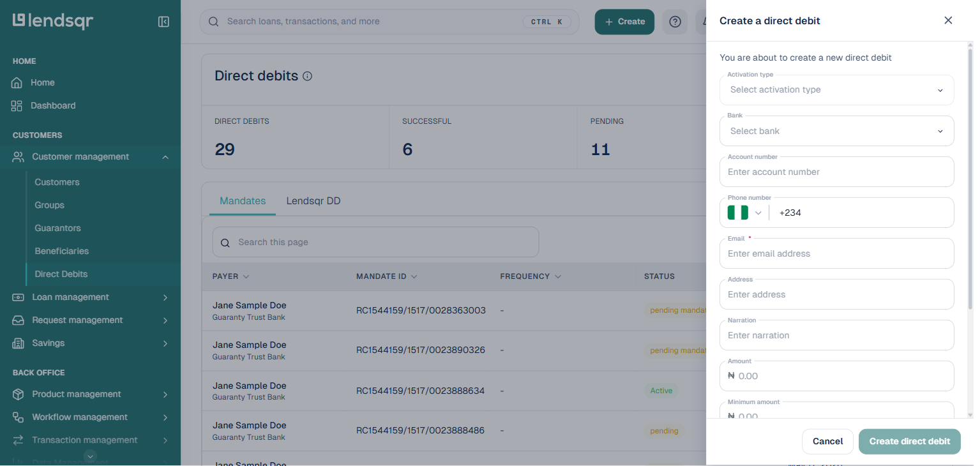Click the Lendsqr logo
Screen dimensions: 980x466
click(53, 21)
